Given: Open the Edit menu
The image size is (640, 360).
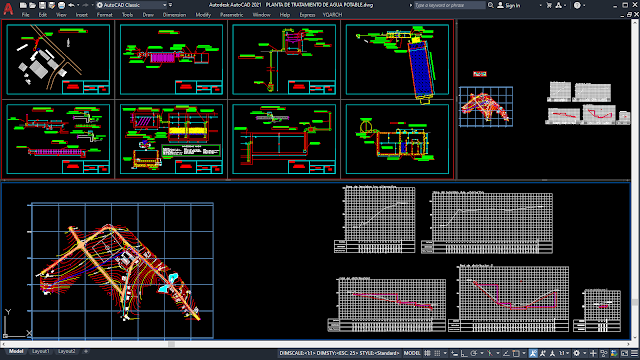Looking at the screenshot, I should pos(43,15).
